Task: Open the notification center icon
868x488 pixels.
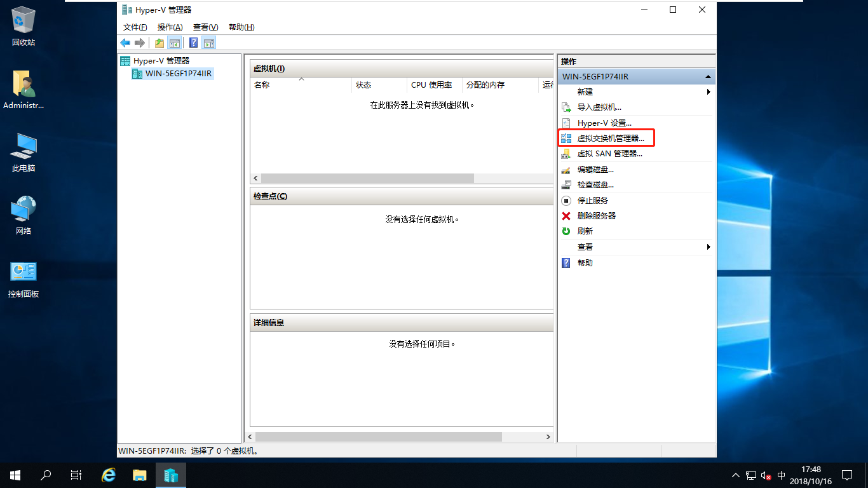Action: click(847, 475)
